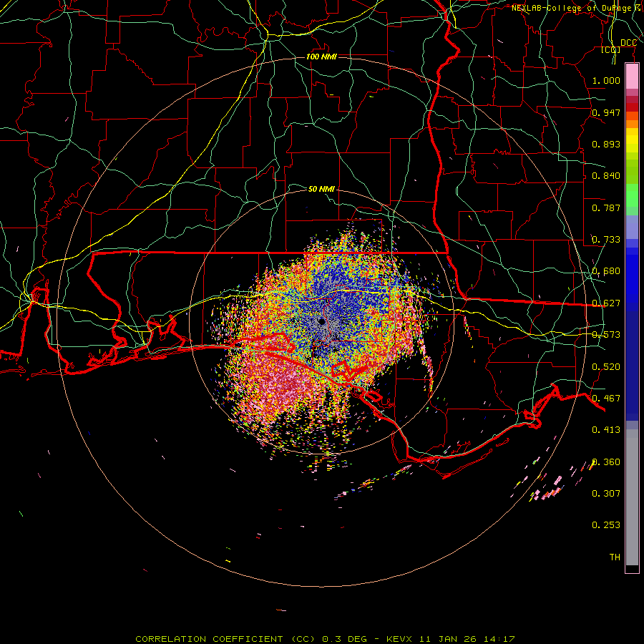Click the 0.680 scale value
The width and height of the screenshot is (644, 644).
[606, 271]
